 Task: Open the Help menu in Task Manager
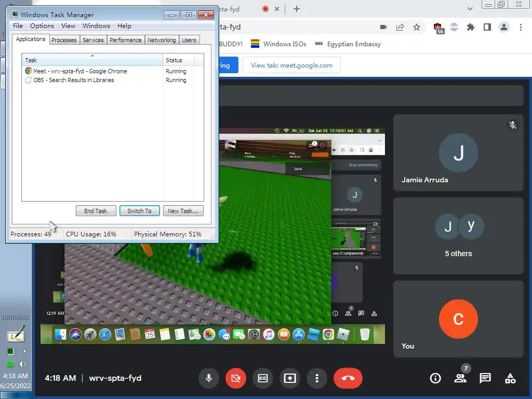point(124,26)
